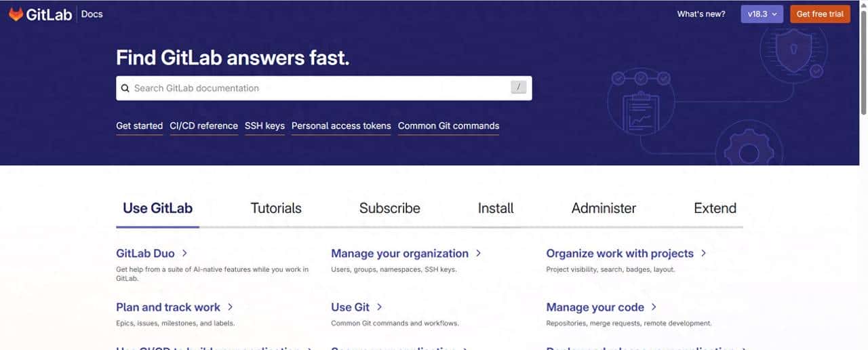Click the arrow next to GitLab Duo

point(184,253)
